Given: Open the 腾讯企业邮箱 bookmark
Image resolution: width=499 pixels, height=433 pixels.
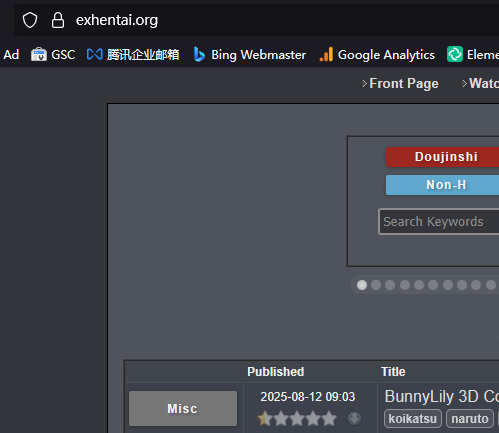Looking at the screenshot, I should click(x=133, y=54).
